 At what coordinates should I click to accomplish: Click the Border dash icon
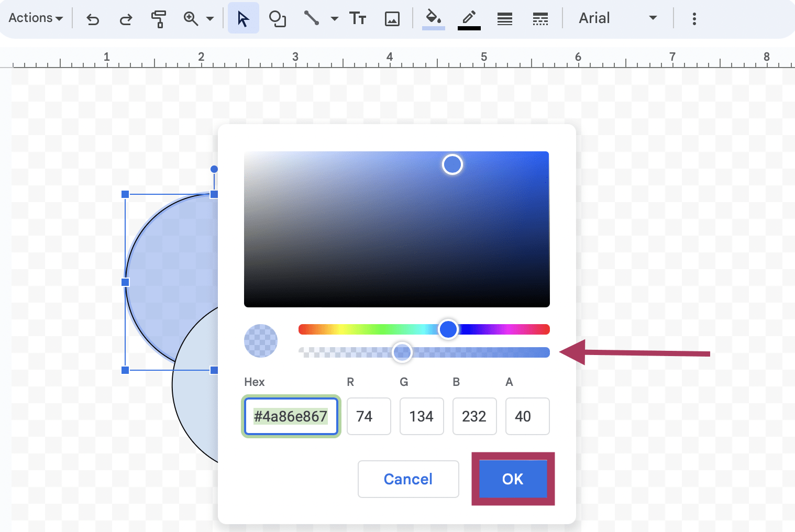pyautogui.click(x=540, y=18)
